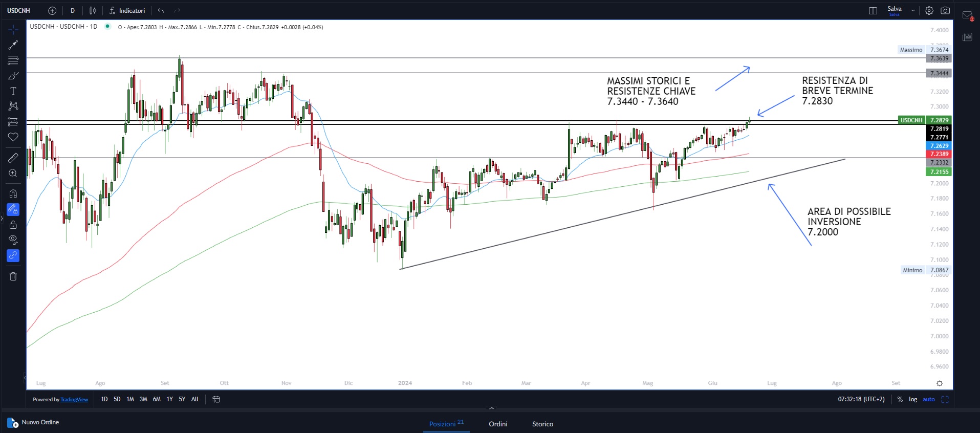Open the candlestick chart type menu

[93, 11]
